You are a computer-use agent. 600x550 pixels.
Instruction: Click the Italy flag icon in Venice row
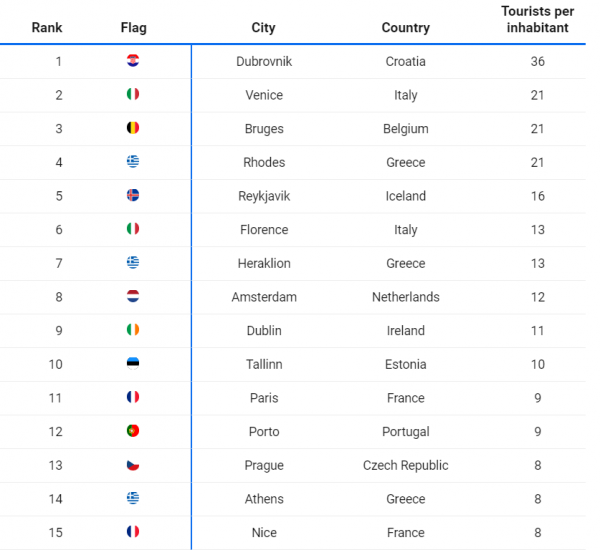(x=133, y=95)
